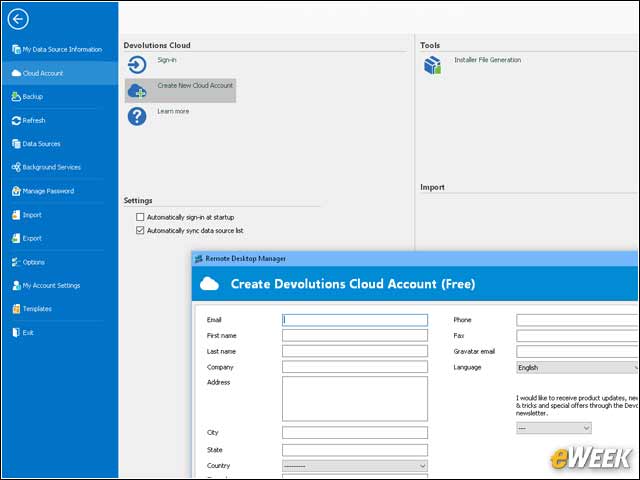Click the Email input field
The width and height of the screenshot is (640, 480).
(x=355, y=320)
